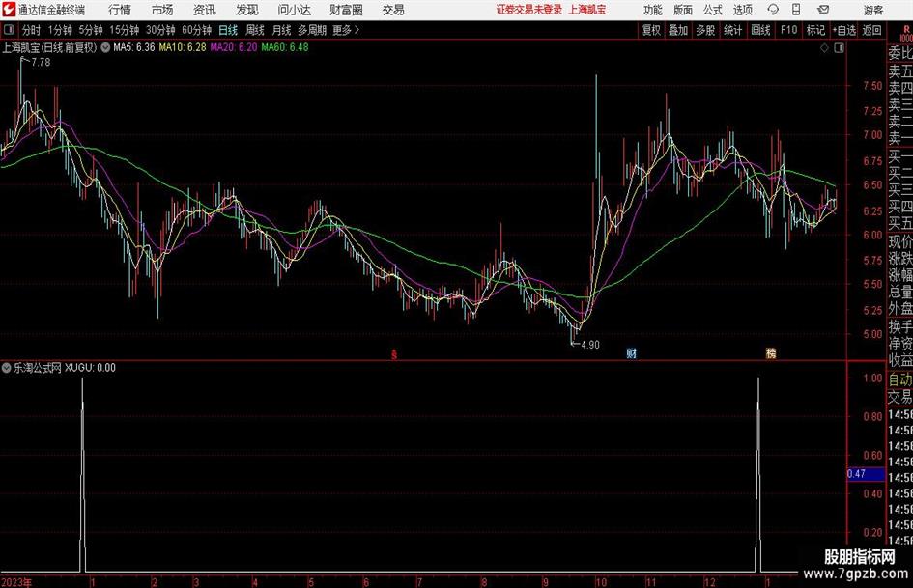913x588 pixels.
Task: Click the 标记 mark button
Action: (x=815, y=30)
